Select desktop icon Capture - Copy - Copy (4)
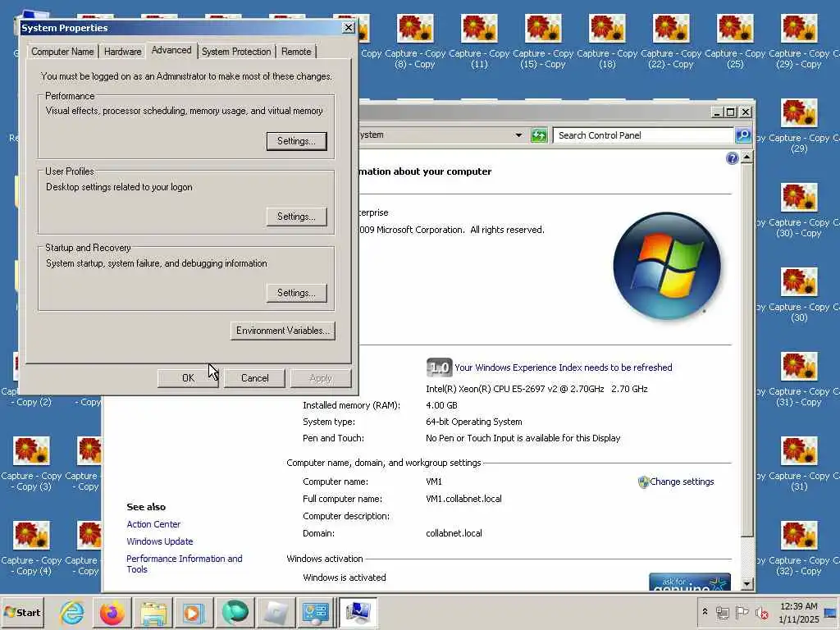The image size is (840, 630). click(x=32, y=549)
